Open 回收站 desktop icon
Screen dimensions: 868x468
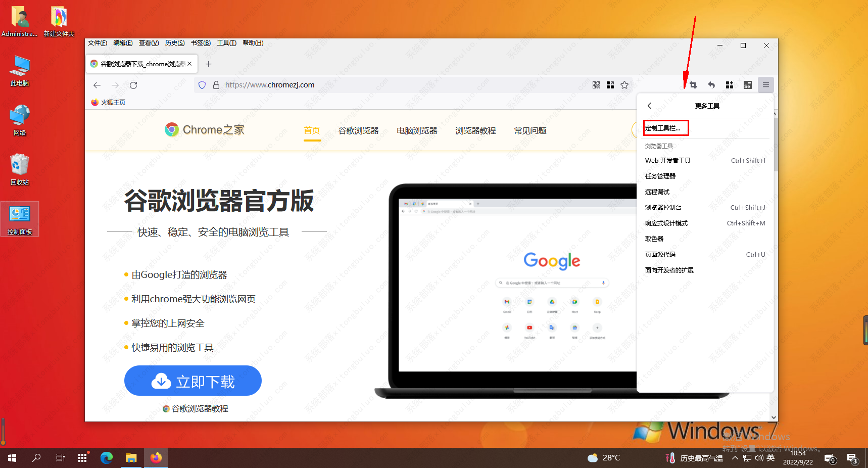[x=20, y=170]
